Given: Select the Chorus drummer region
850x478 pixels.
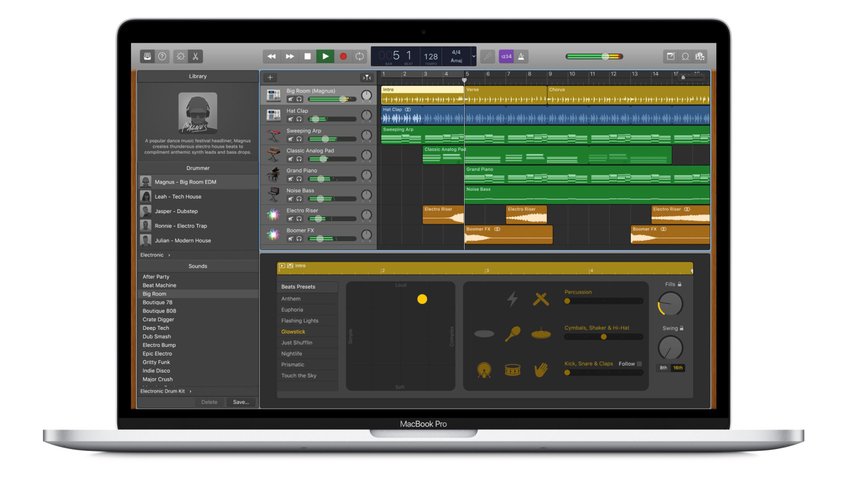Looking at the screenshot, I should pyautogui.click(x=628, y=95).
